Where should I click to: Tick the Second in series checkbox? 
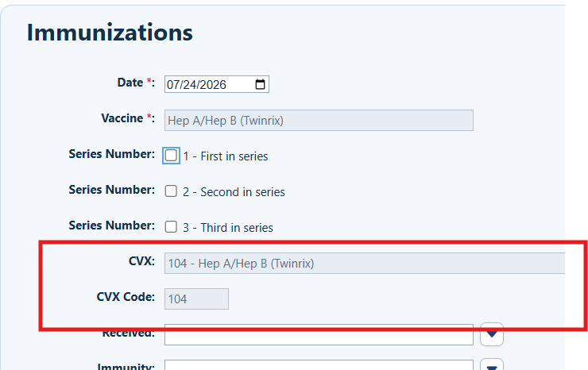[171, 191]
